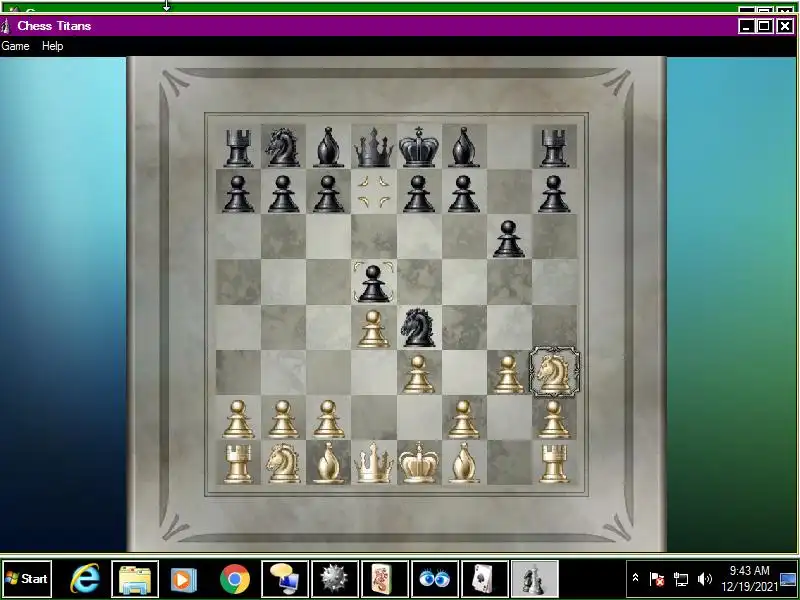
Task: Launch Internet Explorer from the taskbar
Action: click(85, 579)
